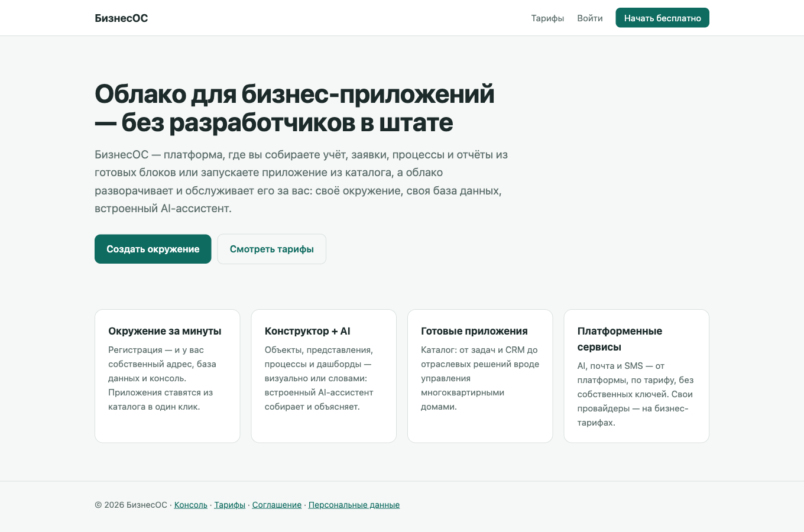Open the Консоль link in footer
Screen dimensions: 804x532
click(x=191, y=505)
